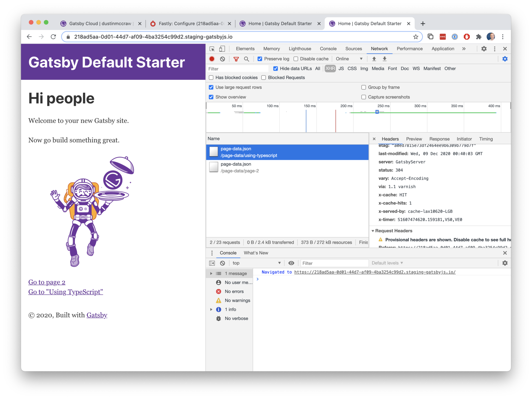Open the Elements panel tab
Image resolution: width=532 pixels, height=399 pixels.
(x=245, y=49)
